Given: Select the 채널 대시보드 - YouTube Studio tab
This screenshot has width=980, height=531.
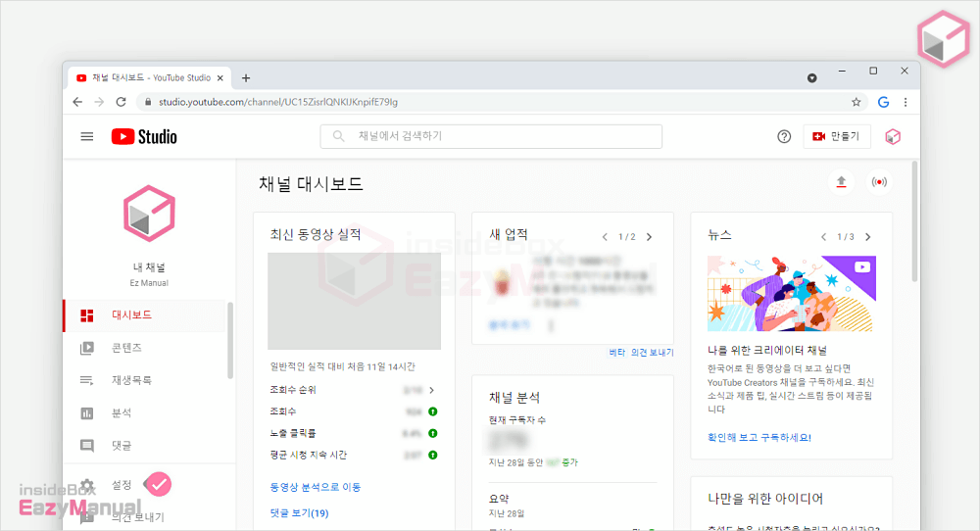Looking at the screenshot, I should point(149,78).
